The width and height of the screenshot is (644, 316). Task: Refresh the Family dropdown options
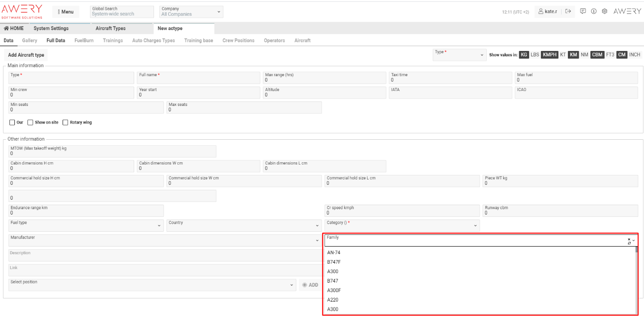pyautogui.click(x=629, y=243)
